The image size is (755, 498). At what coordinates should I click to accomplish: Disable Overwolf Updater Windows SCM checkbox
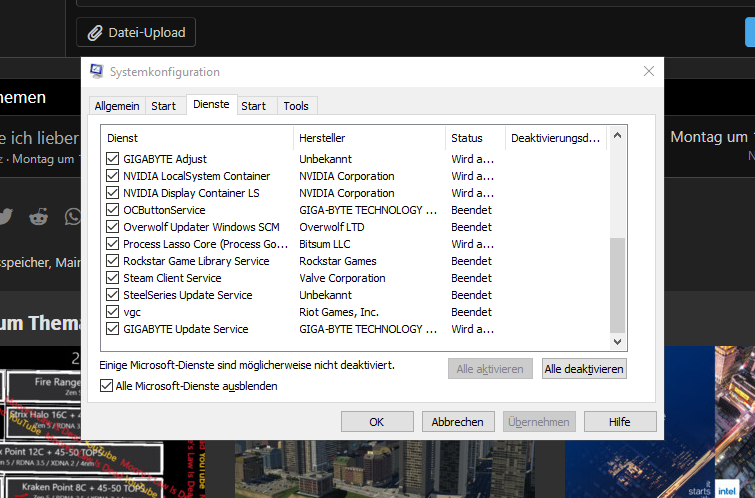point(112,227)
